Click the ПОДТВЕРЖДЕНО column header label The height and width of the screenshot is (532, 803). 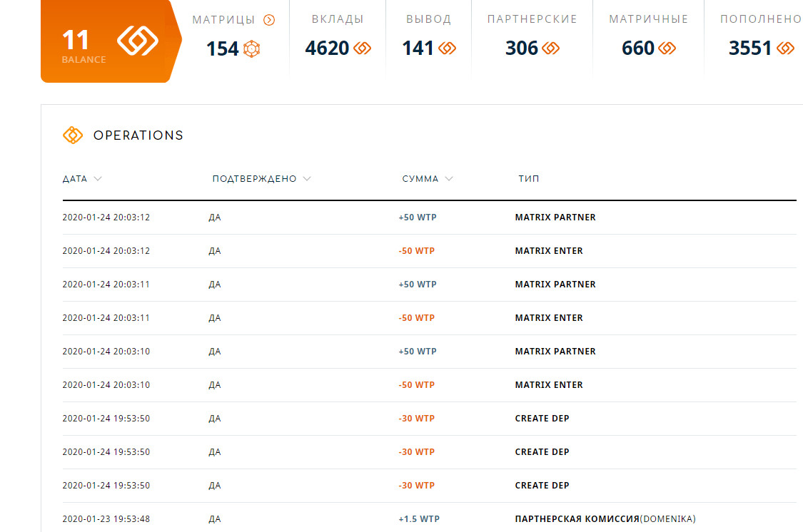coord(254,178)
